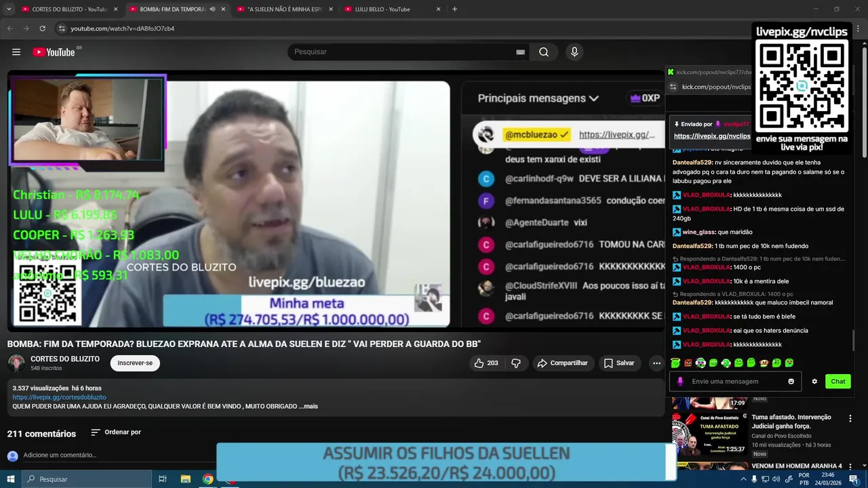The width and height of the screenshot is (868, 488).
Task: Open the three-dot menu for Tuma afastado video
Action: click(x=850, y=419)
